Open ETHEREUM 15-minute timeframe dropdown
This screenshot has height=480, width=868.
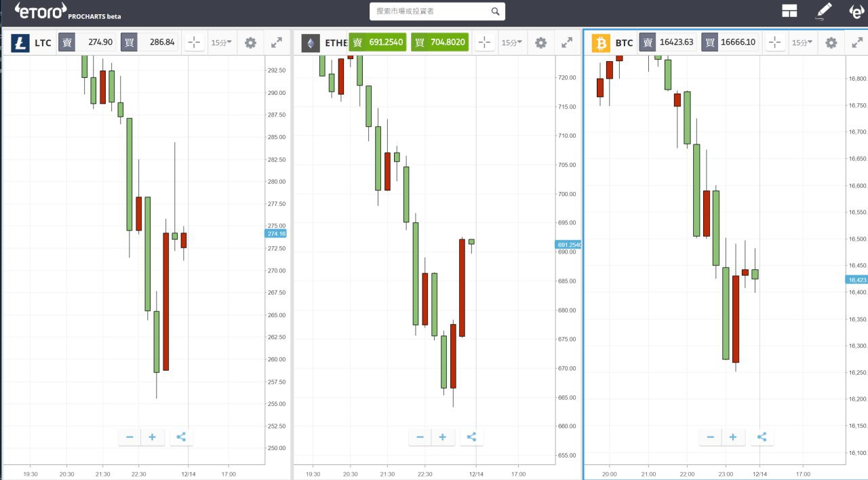(511, 43)
